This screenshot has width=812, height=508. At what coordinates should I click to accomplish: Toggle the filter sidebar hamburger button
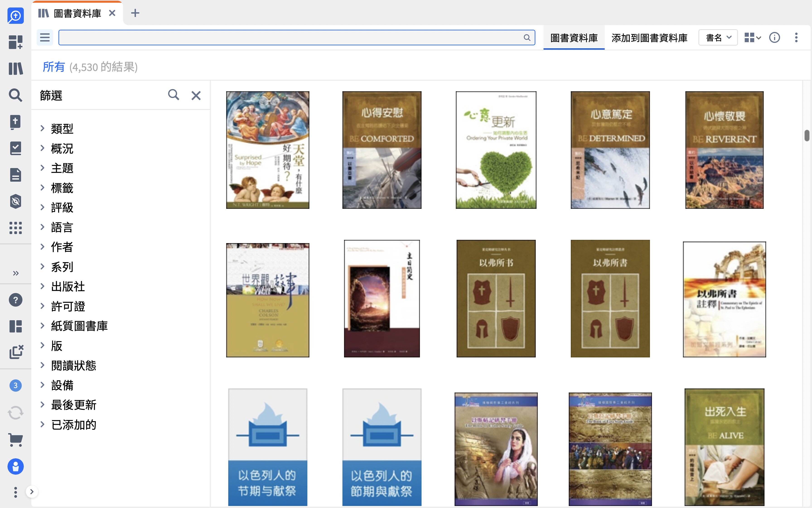(45, 37)
